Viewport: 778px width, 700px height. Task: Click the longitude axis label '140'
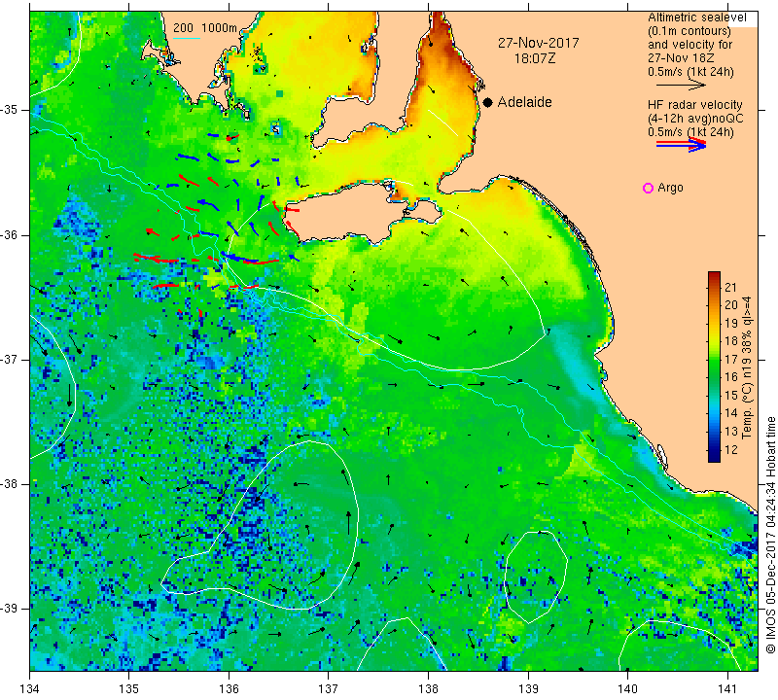click(x=627, y=689)
